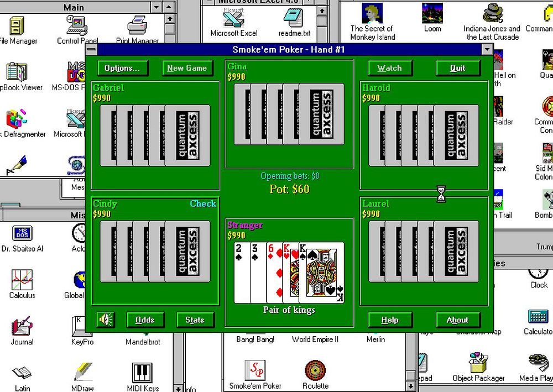
Task: Select the king of spades card
Action: [x=321, y=272]
